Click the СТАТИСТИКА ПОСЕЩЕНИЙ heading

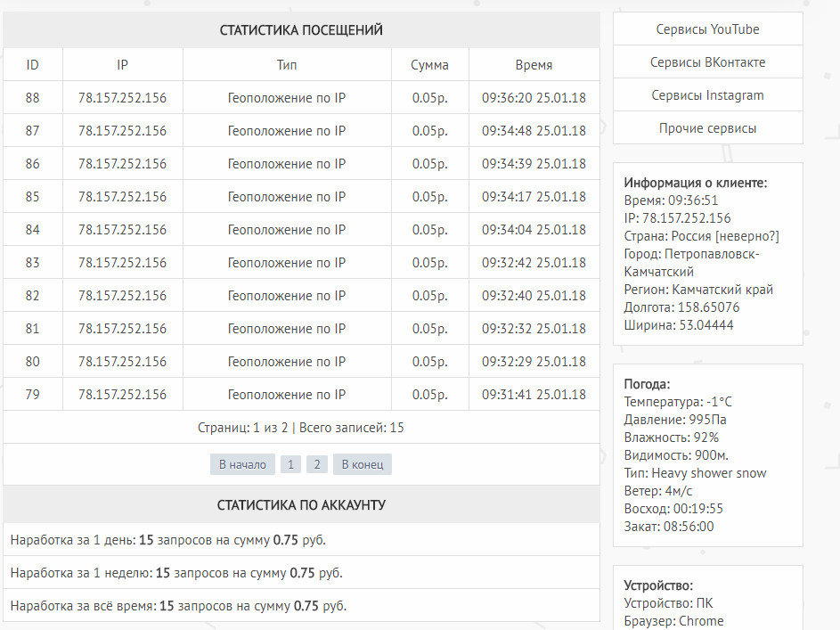pos(301,30)
